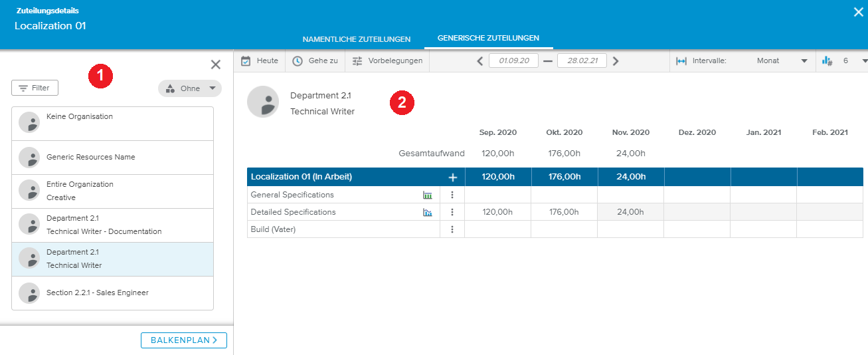The height and width of the screenshot is (355, 868).
Task: Open three-dot menu for Build (Vater)
Action: (x=452, y=229)
